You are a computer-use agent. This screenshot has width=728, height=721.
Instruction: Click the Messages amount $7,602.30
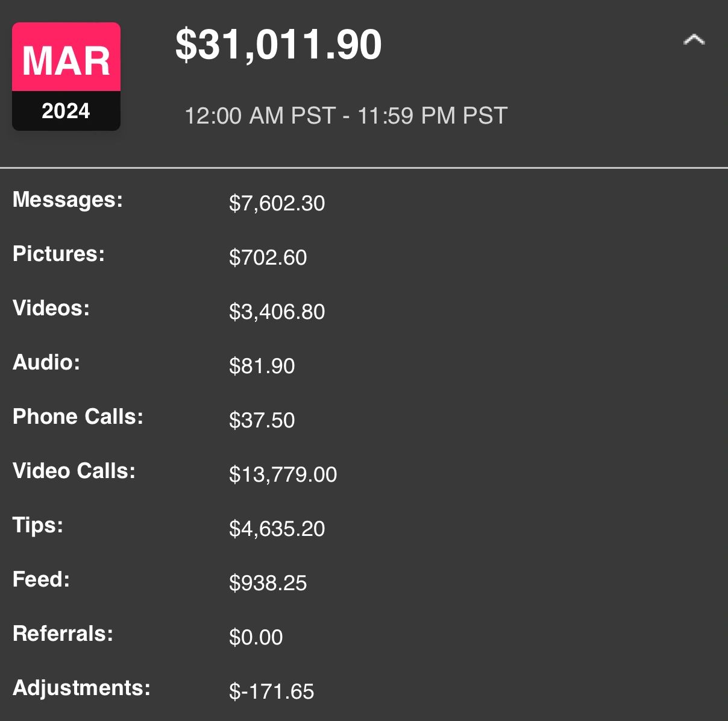277,203
